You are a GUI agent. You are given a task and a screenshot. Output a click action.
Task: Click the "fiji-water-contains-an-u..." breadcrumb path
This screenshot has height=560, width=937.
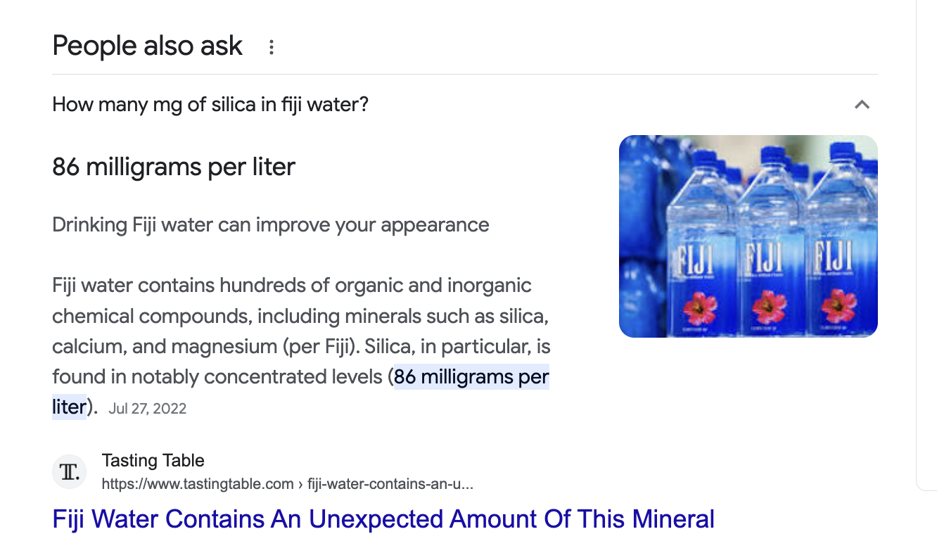point(390,484)
